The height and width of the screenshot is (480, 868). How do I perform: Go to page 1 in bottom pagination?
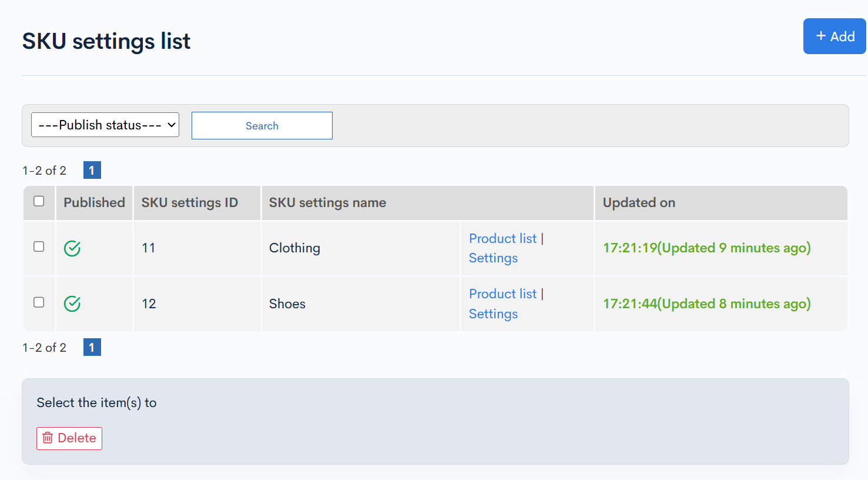coord(92,348)
